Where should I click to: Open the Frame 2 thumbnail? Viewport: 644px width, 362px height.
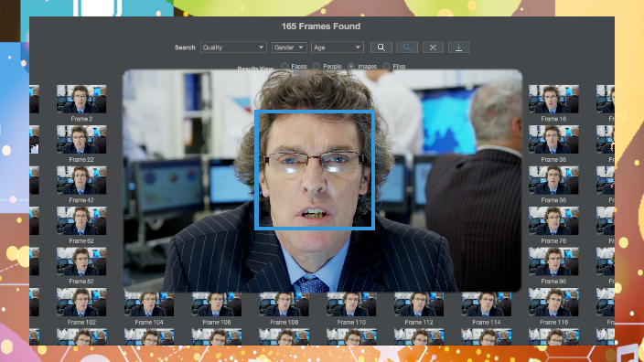click(x=81, y=99)
